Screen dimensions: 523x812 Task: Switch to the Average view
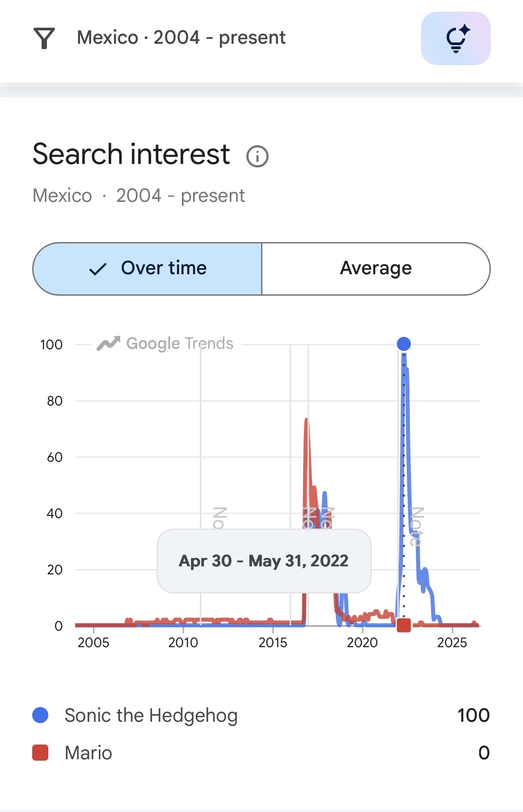tap(376, 269)
